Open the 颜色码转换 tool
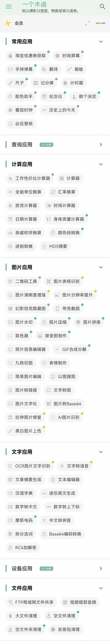 point(66,233)
